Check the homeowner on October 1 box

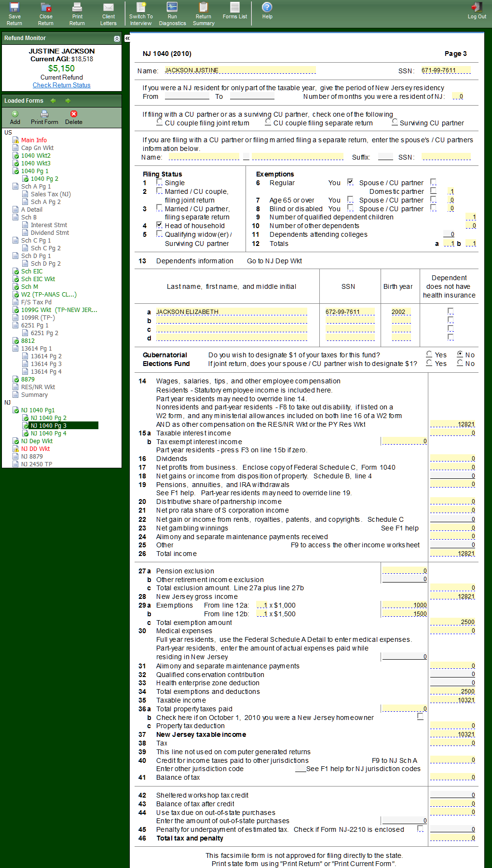(x=420, y=717)
